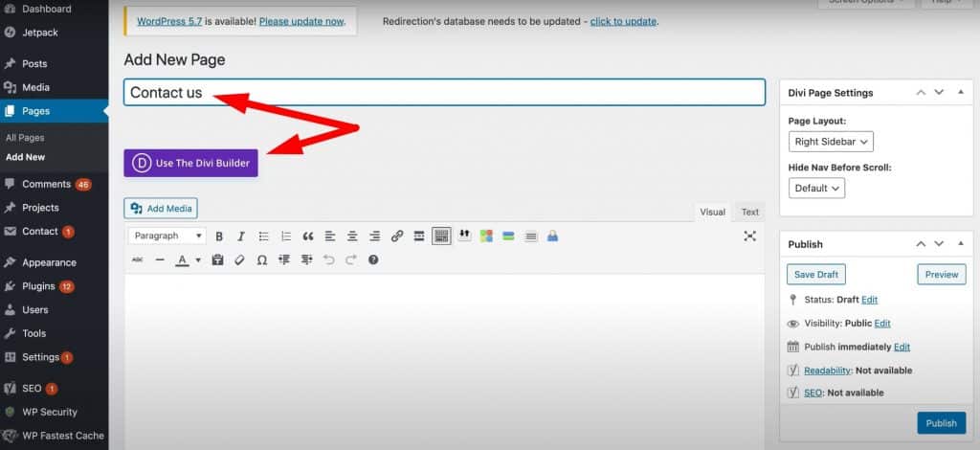Click the Add Media button
The height and width of the screenshot is (450, 980).
click(x=161, y=208)
